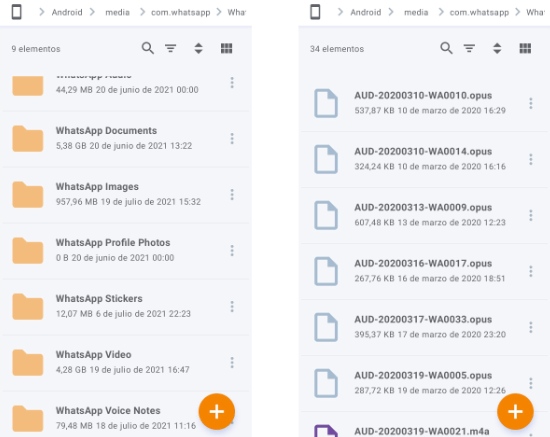Open three-dot menu for 44,29 MB folder
Screen dimensions: 550x437
coord(232,82)
